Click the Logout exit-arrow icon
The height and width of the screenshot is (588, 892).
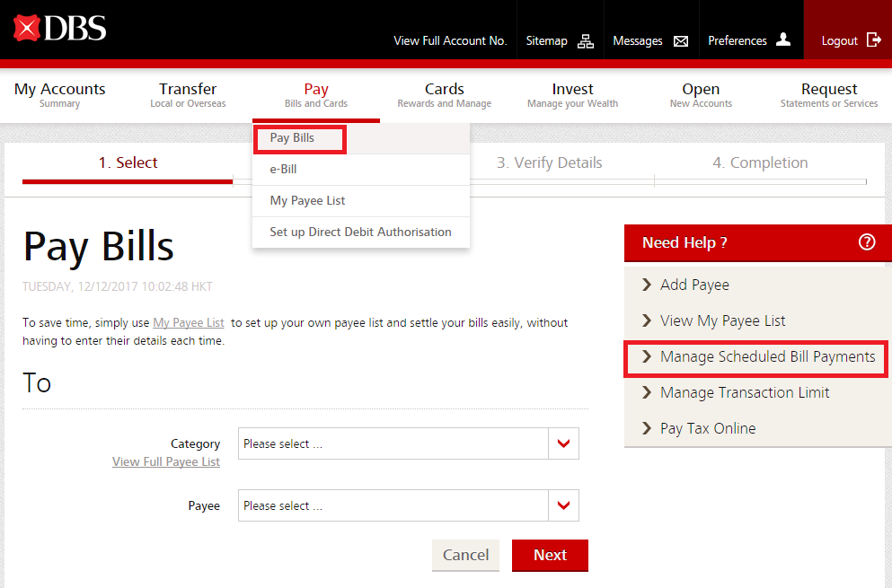coord(874,39)
